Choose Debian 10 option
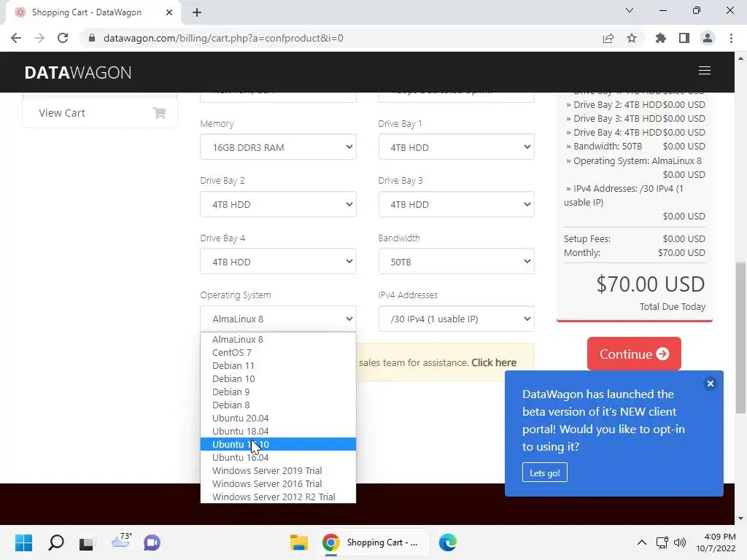The image size is (747, 560). (x=278, y=379)
